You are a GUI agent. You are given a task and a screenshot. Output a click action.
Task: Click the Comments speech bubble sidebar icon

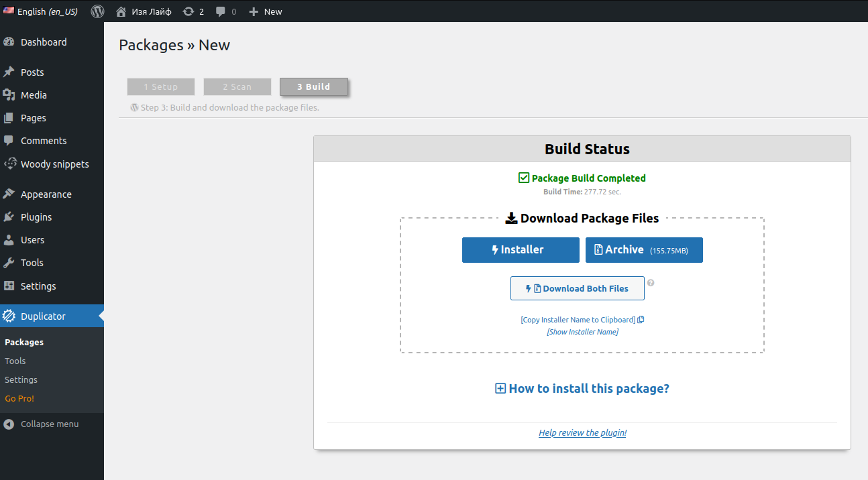[9, 141]
